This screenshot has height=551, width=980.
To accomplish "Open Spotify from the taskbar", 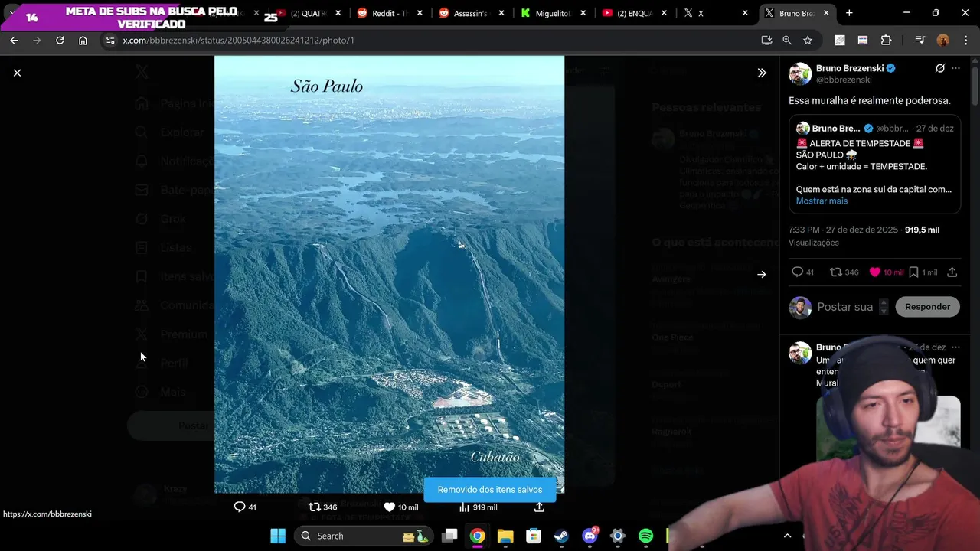I will tap(645, 536).
